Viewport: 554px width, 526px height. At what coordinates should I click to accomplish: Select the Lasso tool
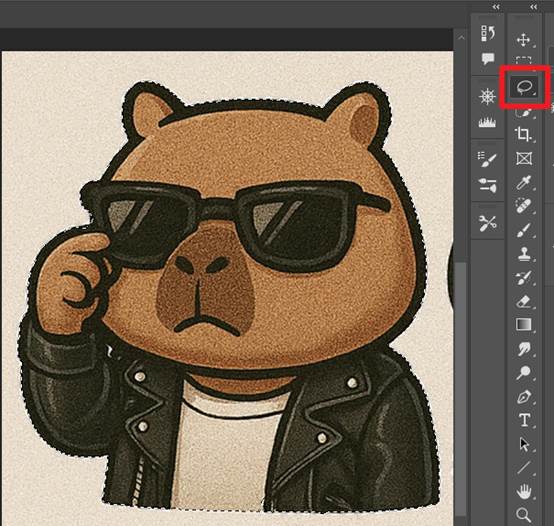pos(525,87)
